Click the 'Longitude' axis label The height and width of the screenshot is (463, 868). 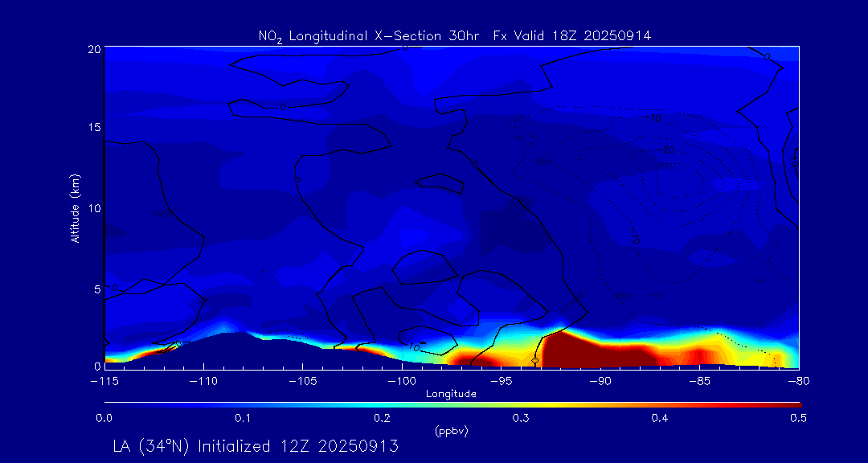coord(451,394)
